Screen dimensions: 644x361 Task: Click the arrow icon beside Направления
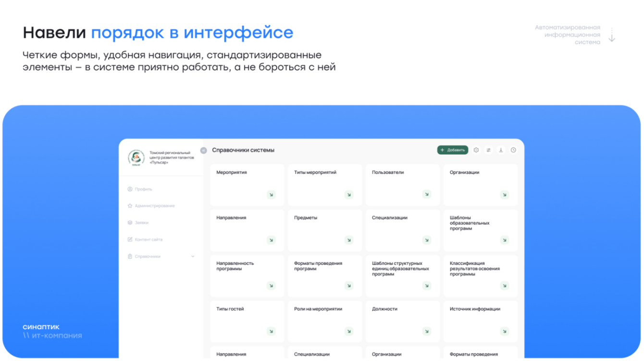tap(271, 240)
